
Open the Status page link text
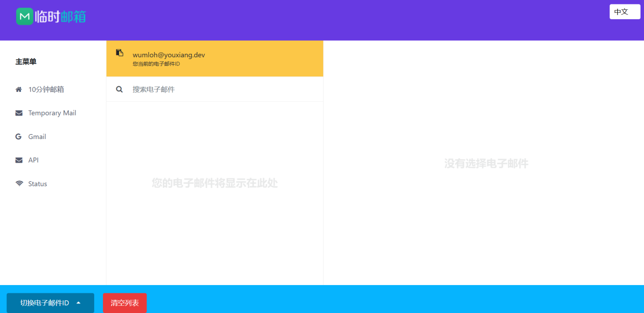point(38,184)
